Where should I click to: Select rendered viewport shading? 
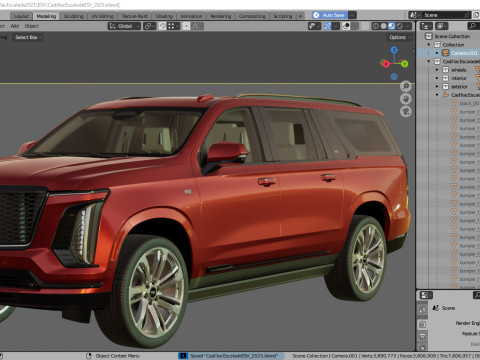coord(400,26)
